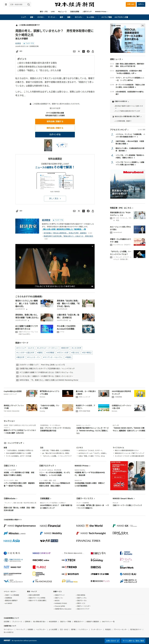Click 有料会員に登録する button

click(x=55, y=121)
